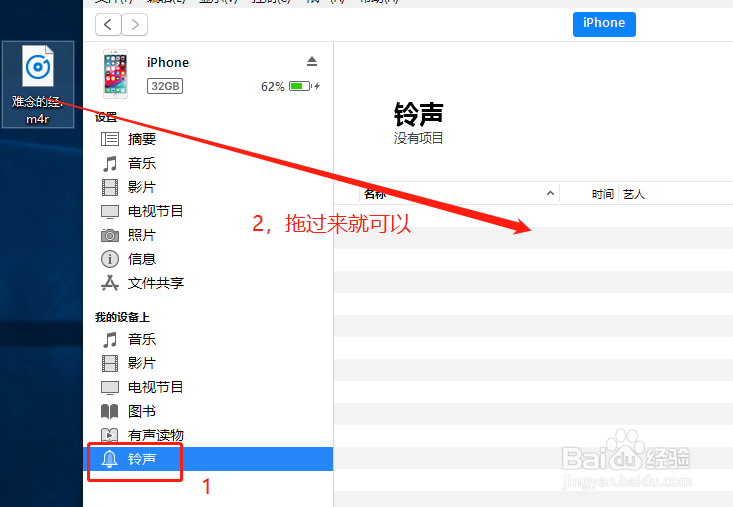Click the 32GB capacity badge

click(165, 86)
